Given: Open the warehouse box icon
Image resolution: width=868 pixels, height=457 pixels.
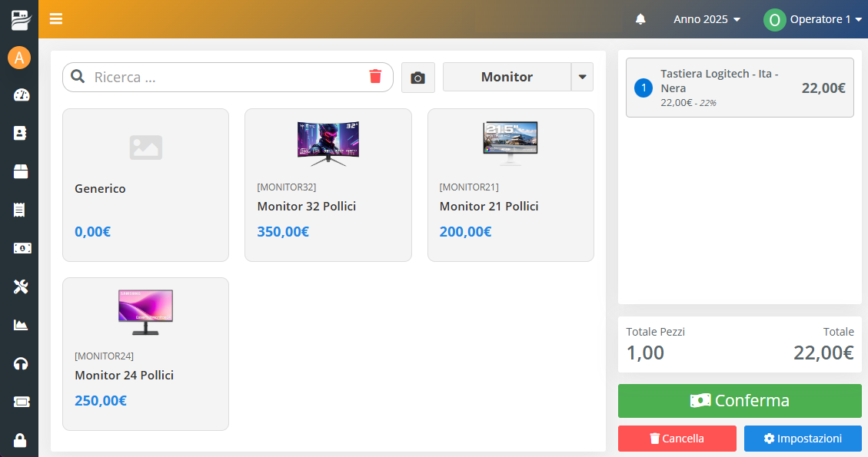Looking at the screenshot, I should click(21, 171).
